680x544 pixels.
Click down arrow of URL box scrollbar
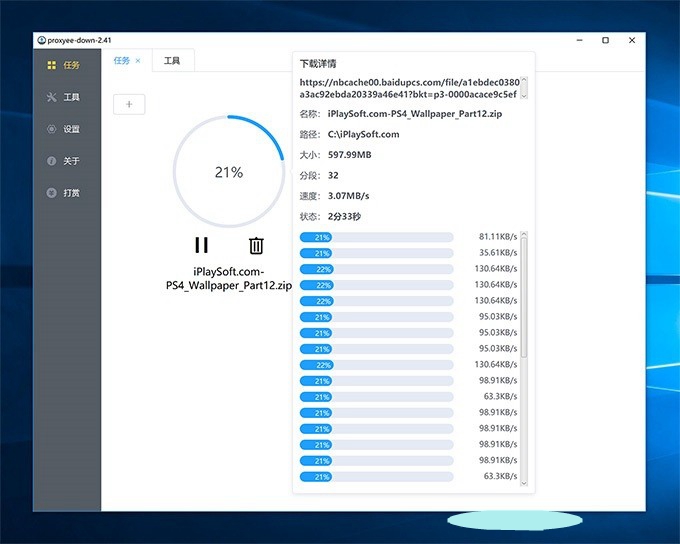pos(524,96)
